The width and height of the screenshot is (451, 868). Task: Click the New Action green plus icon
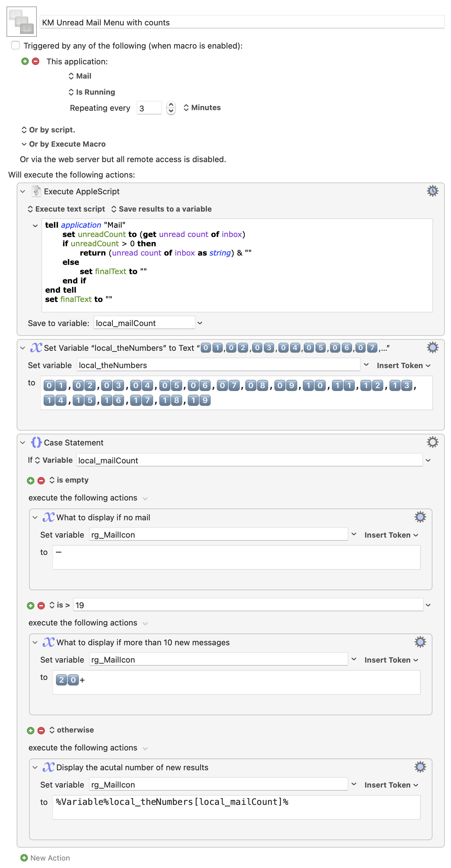tap(24, 857)
